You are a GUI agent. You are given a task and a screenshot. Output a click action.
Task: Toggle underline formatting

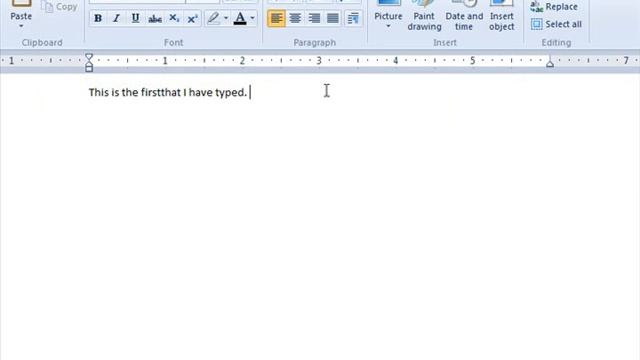pyautogui.click(x=135, y=18)
